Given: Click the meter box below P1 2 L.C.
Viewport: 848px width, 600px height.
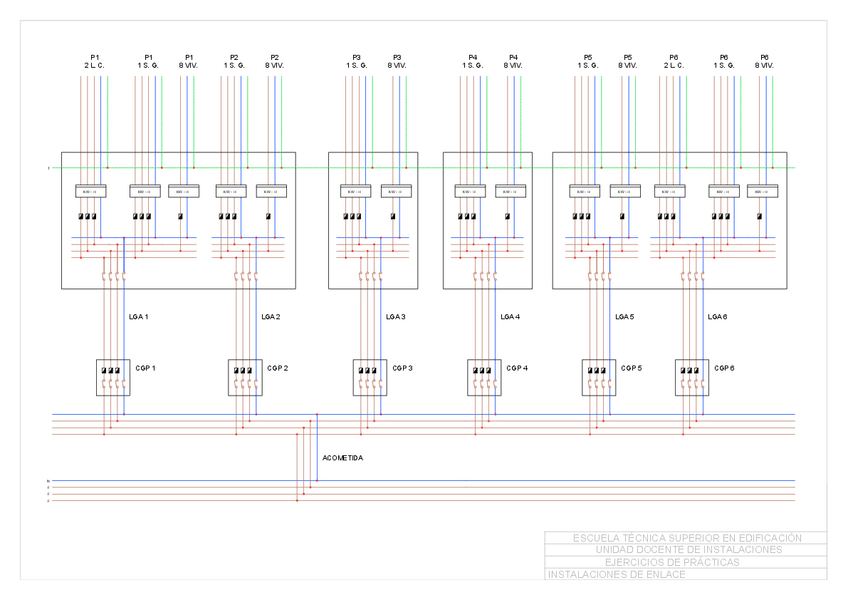Looking at the screenshot, I should coord(91,191).
